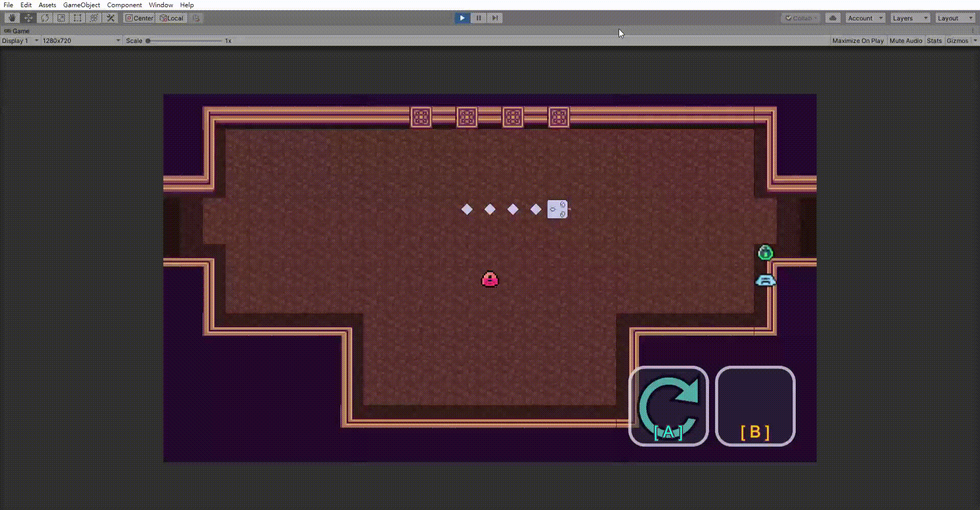Open the Window menu
The height and width of the screenshot is (510, 980).
coord(161,5)
